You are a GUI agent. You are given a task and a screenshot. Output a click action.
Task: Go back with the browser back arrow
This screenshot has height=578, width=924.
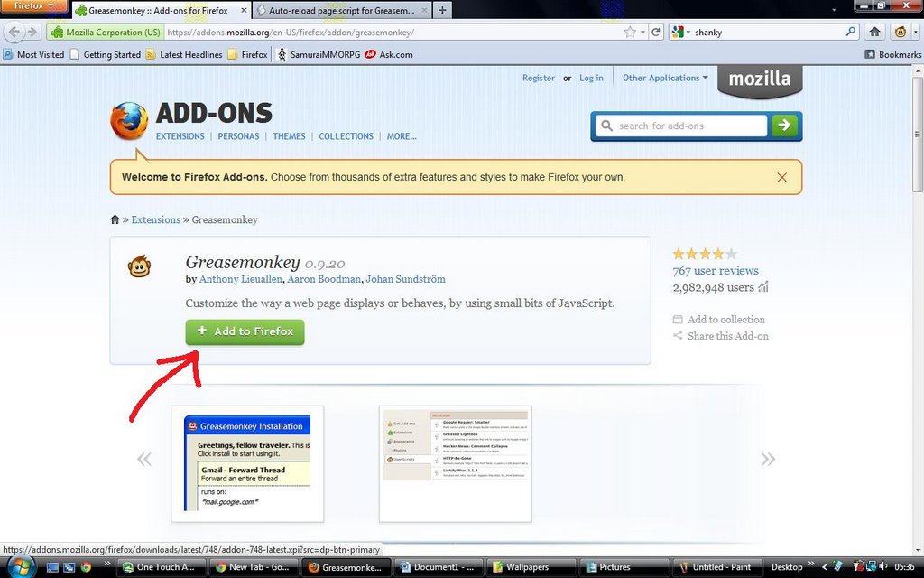click(x=14, y=32)
